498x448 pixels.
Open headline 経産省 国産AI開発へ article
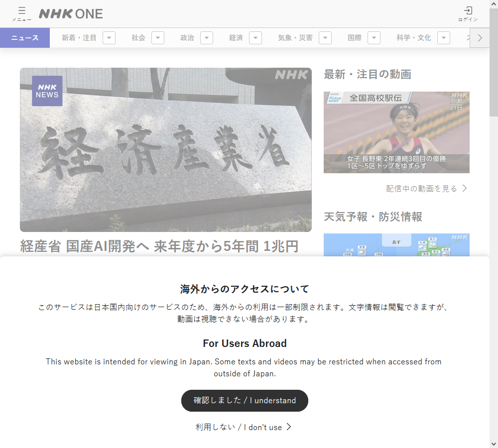(x=159, y=246)
